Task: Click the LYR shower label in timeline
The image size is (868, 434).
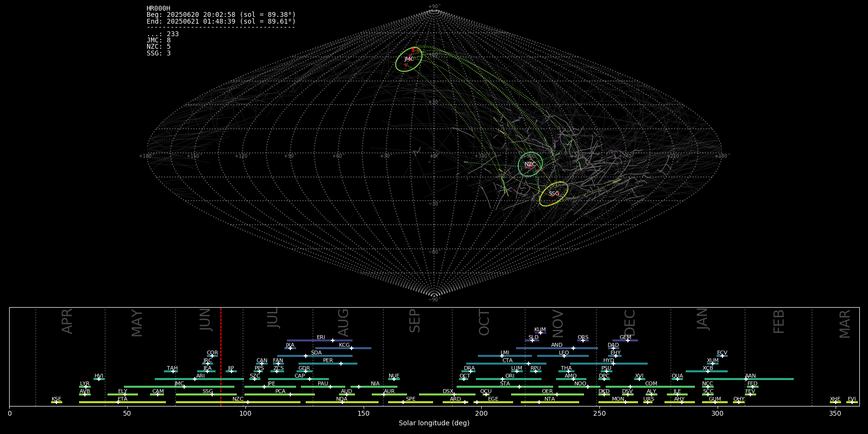Action: tap(85, 384)
